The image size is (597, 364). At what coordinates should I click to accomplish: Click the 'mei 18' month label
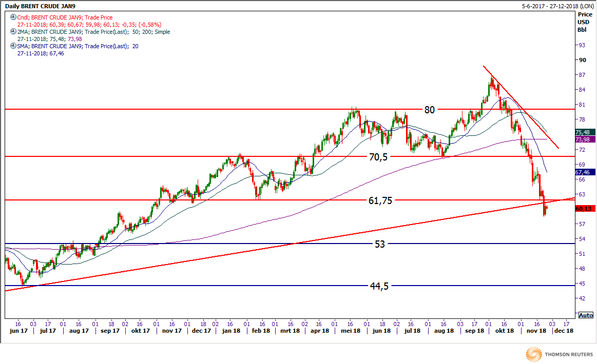click(x=351, y=331)
